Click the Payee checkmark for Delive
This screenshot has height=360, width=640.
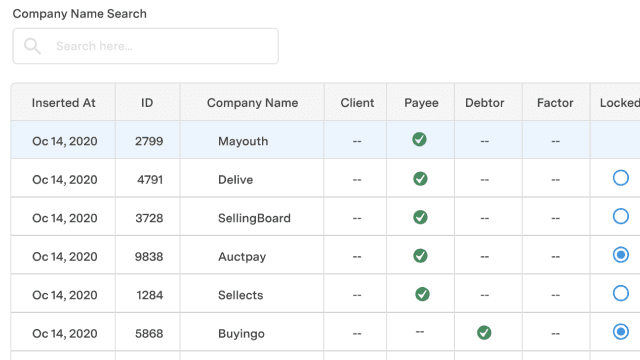pos(420,178)
